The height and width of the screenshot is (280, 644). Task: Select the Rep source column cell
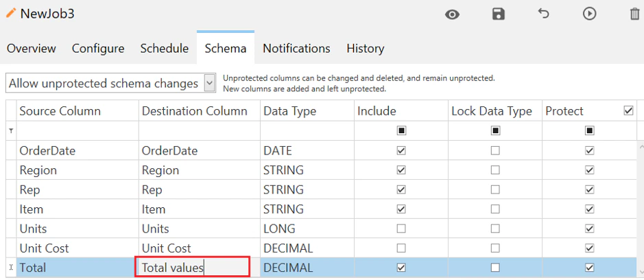(77, 189)
